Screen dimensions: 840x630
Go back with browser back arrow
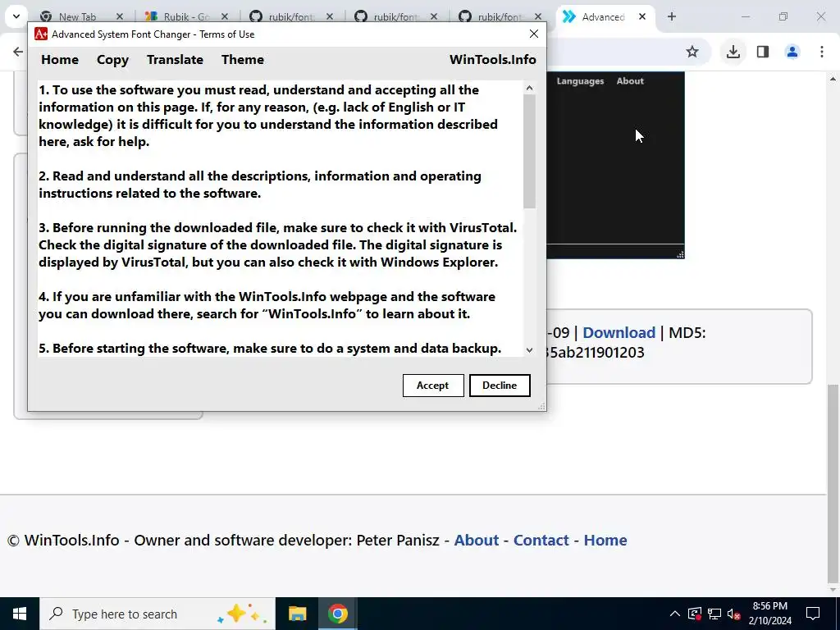[18, 52]
